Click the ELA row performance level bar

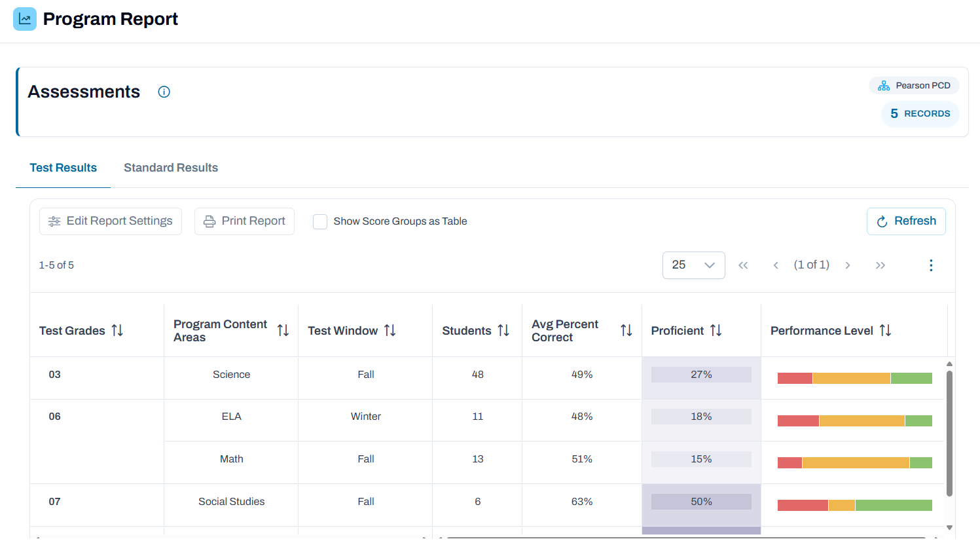pos(855,421)
